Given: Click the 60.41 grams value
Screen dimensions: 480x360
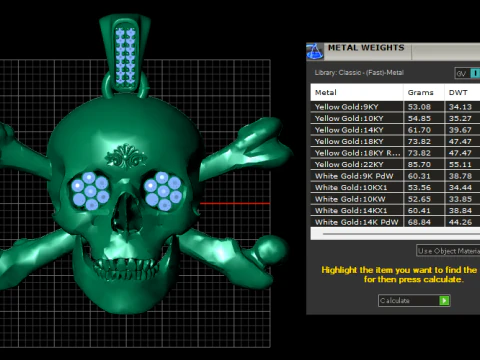Looking at the screenshot, I should [x=419, y=211].
